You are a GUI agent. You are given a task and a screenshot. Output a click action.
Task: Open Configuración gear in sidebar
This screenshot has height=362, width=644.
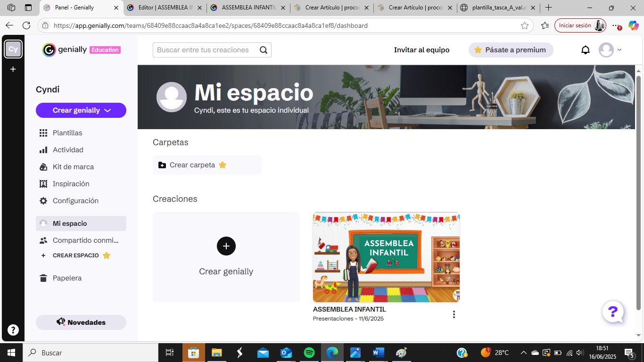click(x=43, y=201)
